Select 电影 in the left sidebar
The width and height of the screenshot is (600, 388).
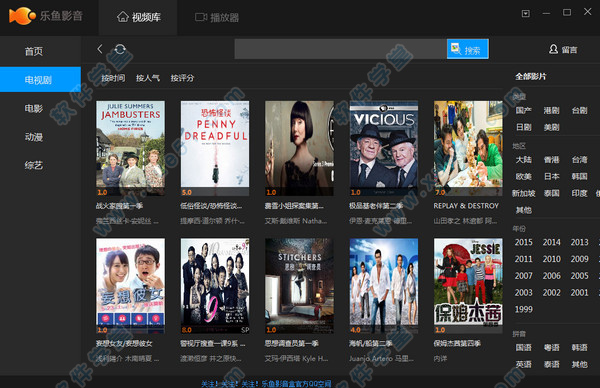pos(34,109)
